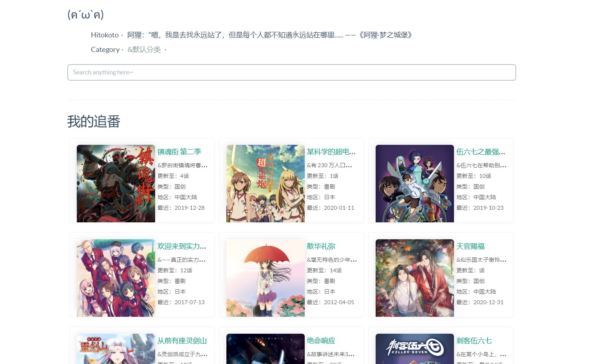Click the date 2020-12-31 on the 天官赐福 card
Viewport: 591px width, 364px height.
click(x=488, y=302)
